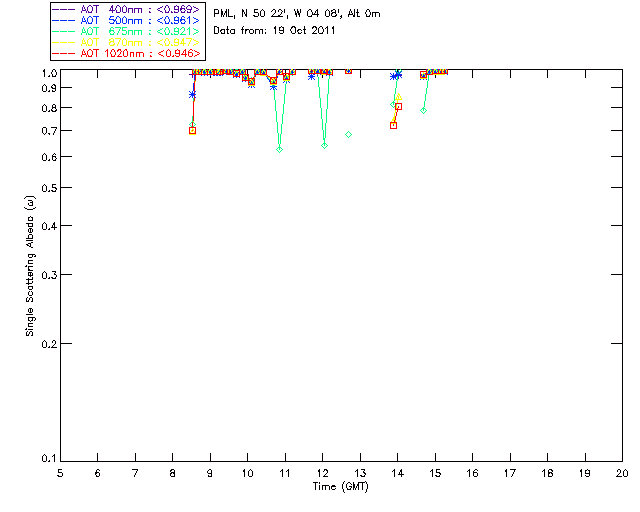Viewport: 640px width, 512px height.
Task: Click the green diamond at 0.79 before 15 GMT
Action: 424,111
